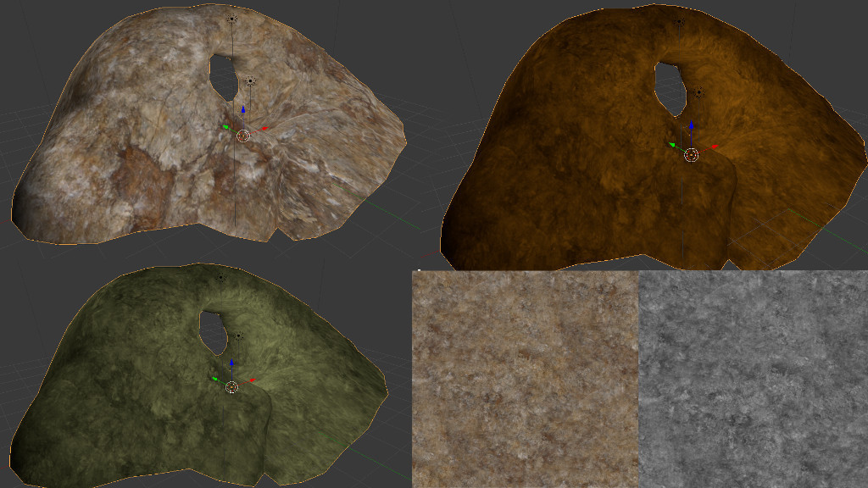This screenshot has height=488, width=868.
Task: Select the upper lamp above the beige rock
Action: pos(232,17)
